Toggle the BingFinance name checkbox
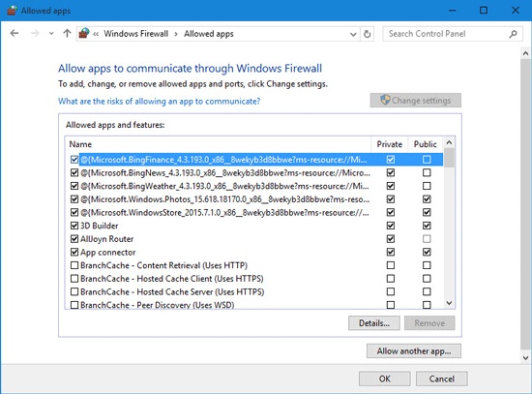This screenshot has height=394, width=532. tap(74, 160)
